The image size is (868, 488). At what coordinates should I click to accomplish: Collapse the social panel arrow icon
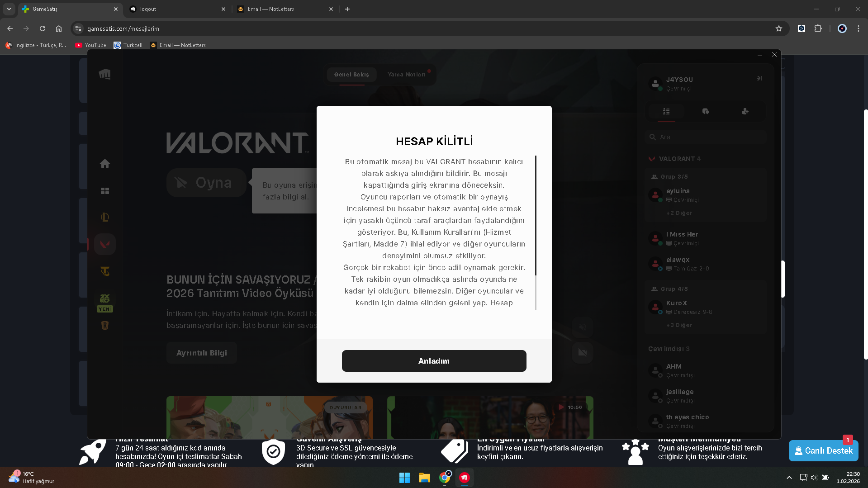759,78
